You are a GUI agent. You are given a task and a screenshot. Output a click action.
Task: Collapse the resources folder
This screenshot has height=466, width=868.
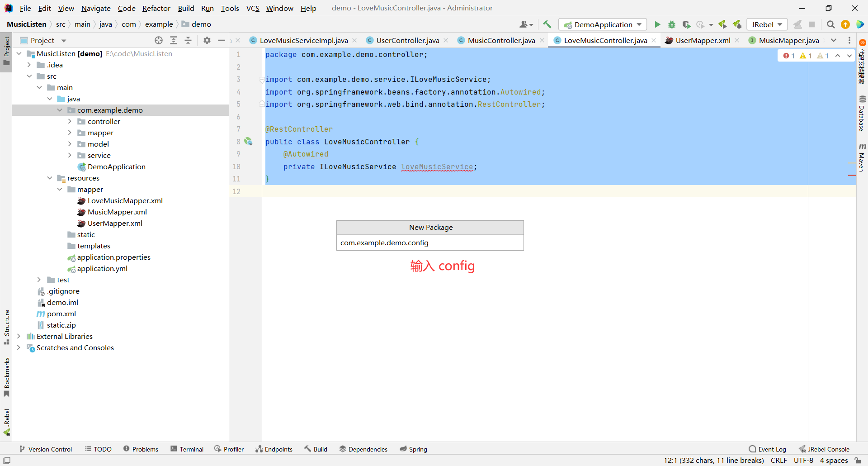pos(50,178)
